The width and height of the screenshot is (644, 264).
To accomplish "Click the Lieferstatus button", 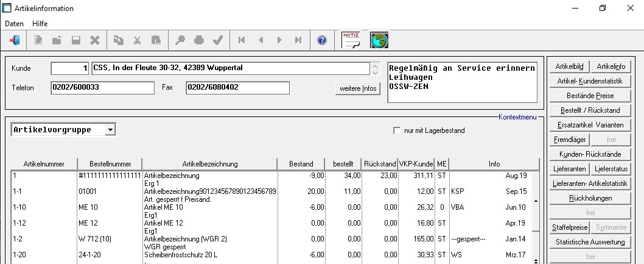I will [x=611, y=169].
